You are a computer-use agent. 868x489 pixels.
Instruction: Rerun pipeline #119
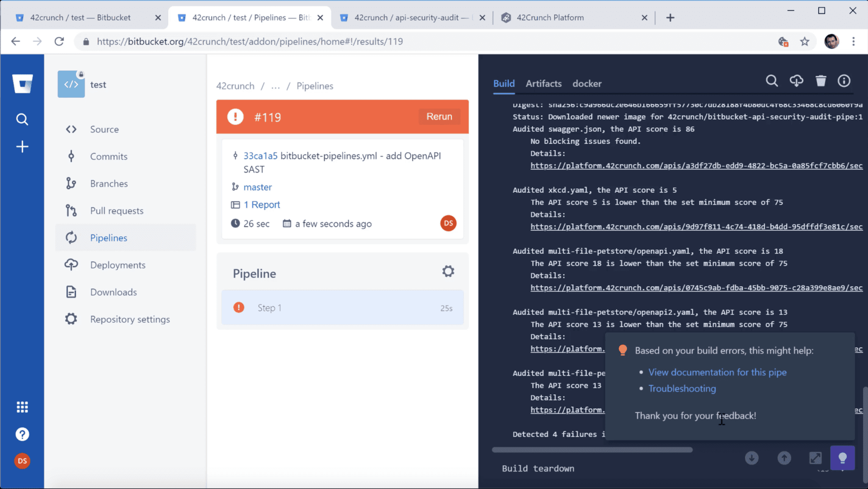click(x=439, y=117)
